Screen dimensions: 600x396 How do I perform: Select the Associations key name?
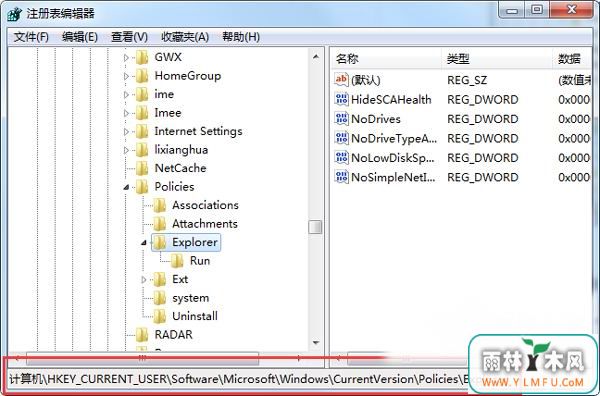click(x=205, y=205)
